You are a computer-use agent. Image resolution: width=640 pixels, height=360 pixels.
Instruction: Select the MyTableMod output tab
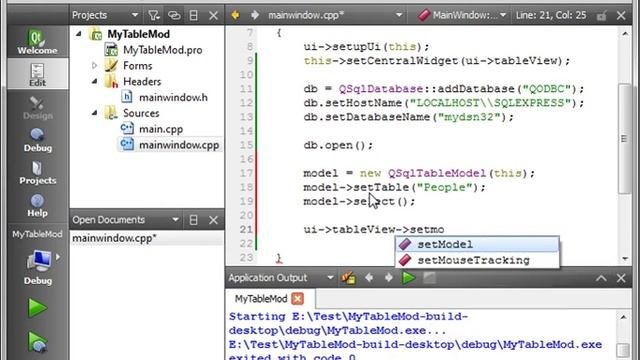tap(261, 299)
